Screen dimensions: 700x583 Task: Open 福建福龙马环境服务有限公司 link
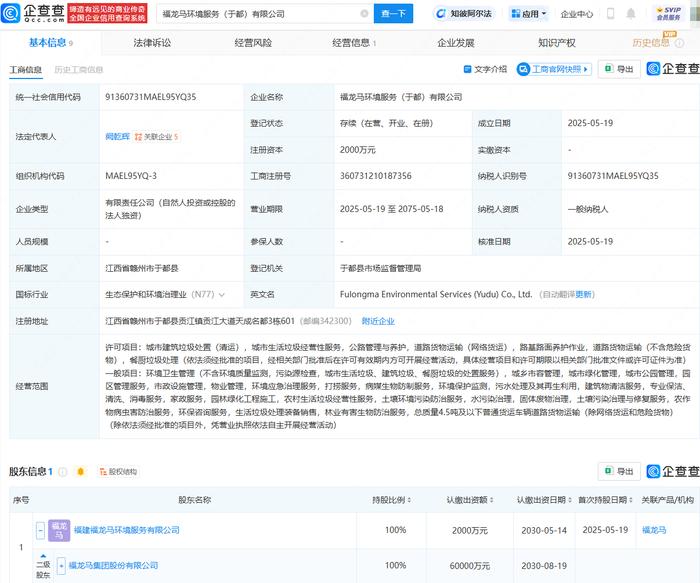coord(127,530)
